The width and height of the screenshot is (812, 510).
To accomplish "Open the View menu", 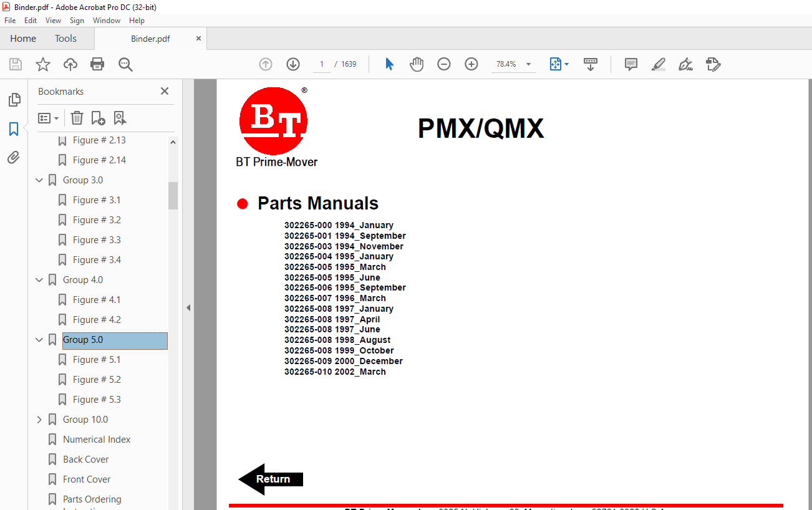I will click(x=54, y=21).
